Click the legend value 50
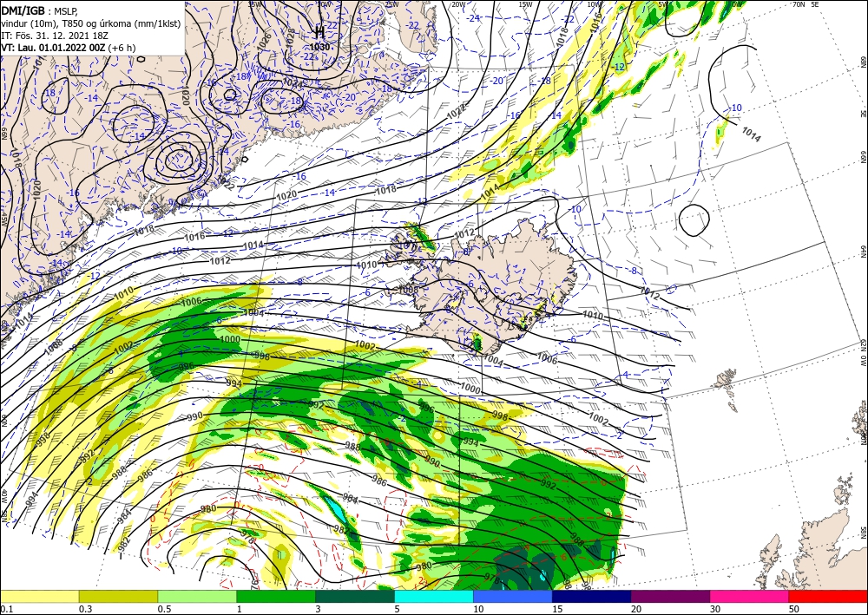 click(x=793, y=609)
